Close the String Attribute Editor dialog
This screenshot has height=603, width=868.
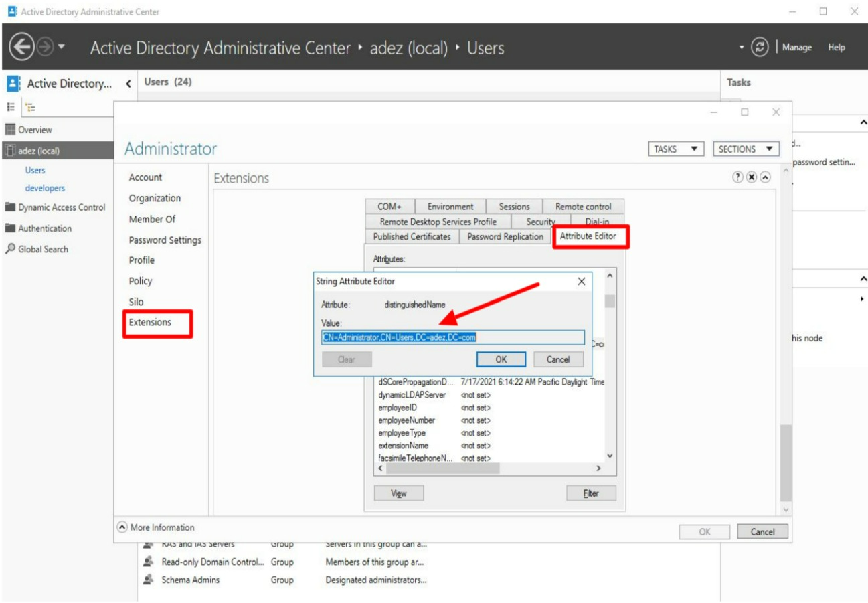581,282
